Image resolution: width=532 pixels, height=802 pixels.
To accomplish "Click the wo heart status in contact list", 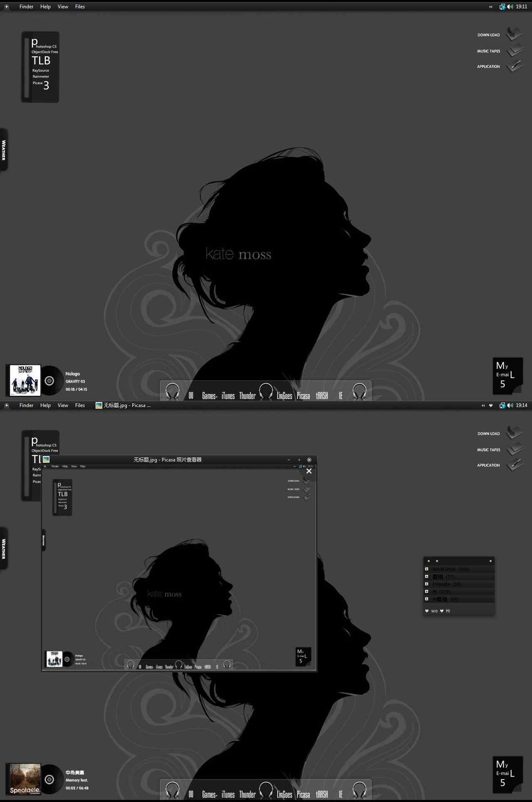I will [431, 611].
